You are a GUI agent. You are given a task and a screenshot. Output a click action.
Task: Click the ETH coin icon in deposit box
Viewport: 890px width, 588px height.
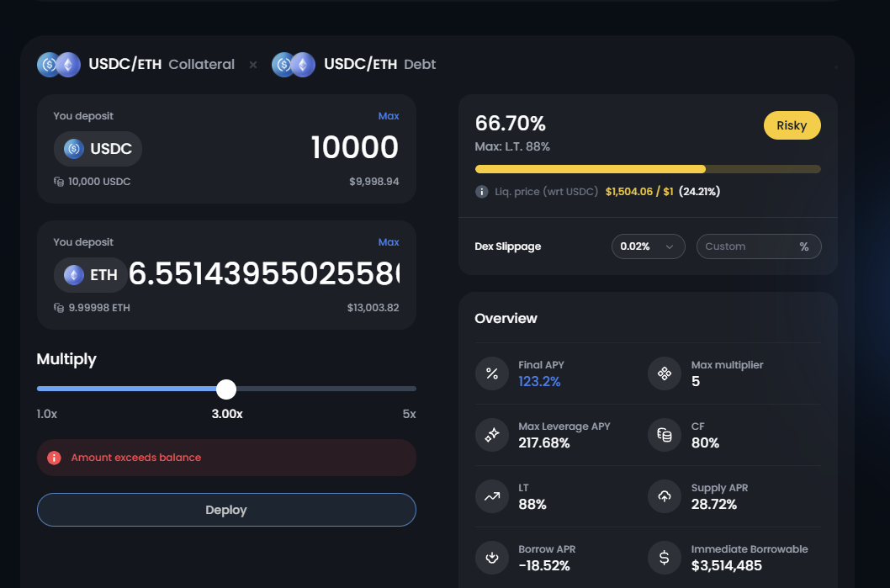(74, 275)
